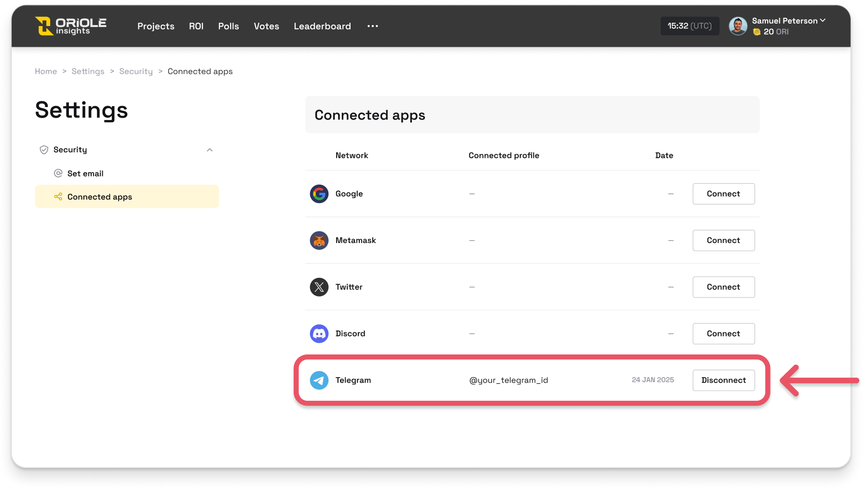Click the Metamask fox icon
This screenshot has width=868, height=489.
click(319, 241)
